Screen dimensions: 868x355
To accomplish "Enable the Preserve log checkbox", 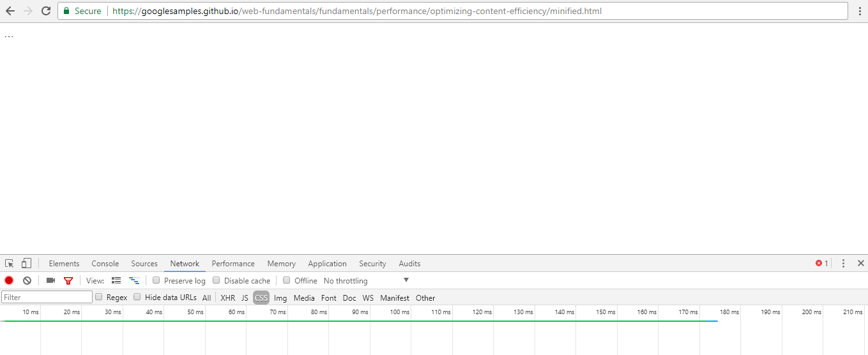I will 156,280.
